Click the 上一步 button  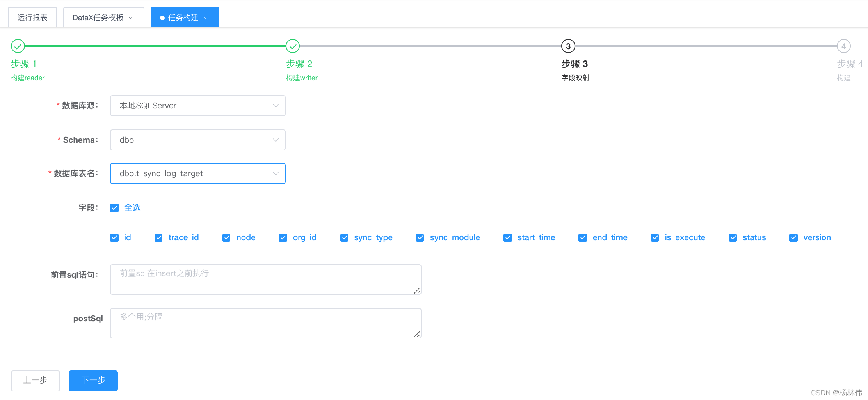click(x=35, y=381)
